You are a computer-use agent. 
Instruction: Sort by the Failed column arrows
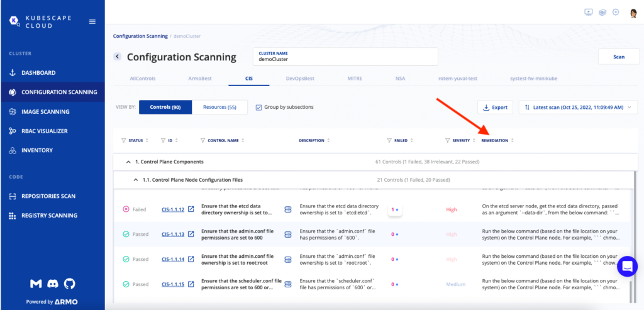coord(411,140)
